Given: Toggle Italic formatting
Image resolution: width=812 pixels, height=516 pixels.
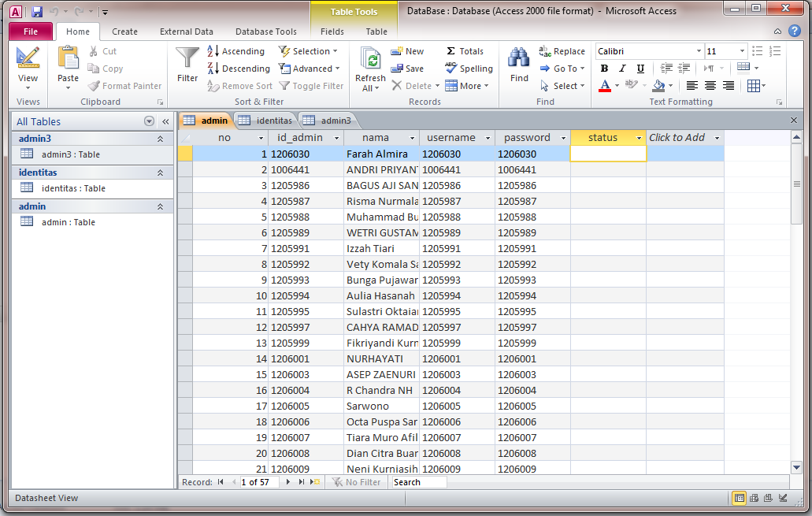Looking at the screenshot, I should coord(622,69).
